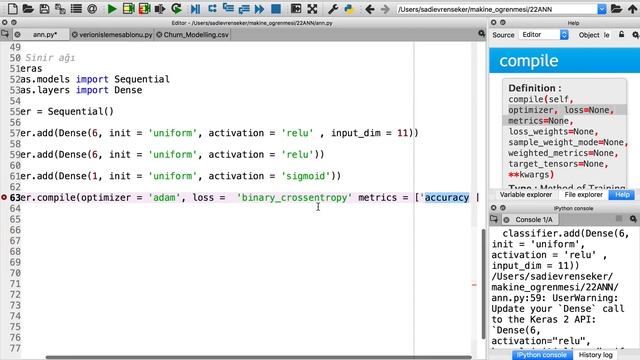Image resolution: width=640 pixels, height=360 pixels.
Task: Click the working directory path field
Action: (496, 9)
